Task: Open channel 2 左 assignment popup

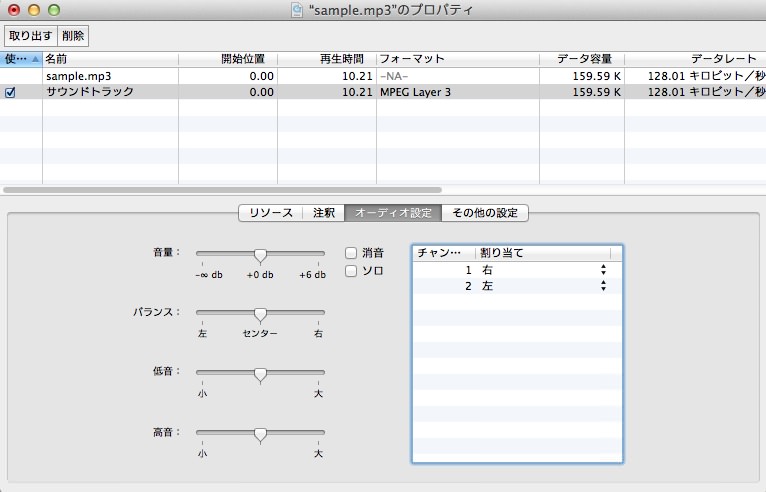Action: pos(603,286)
